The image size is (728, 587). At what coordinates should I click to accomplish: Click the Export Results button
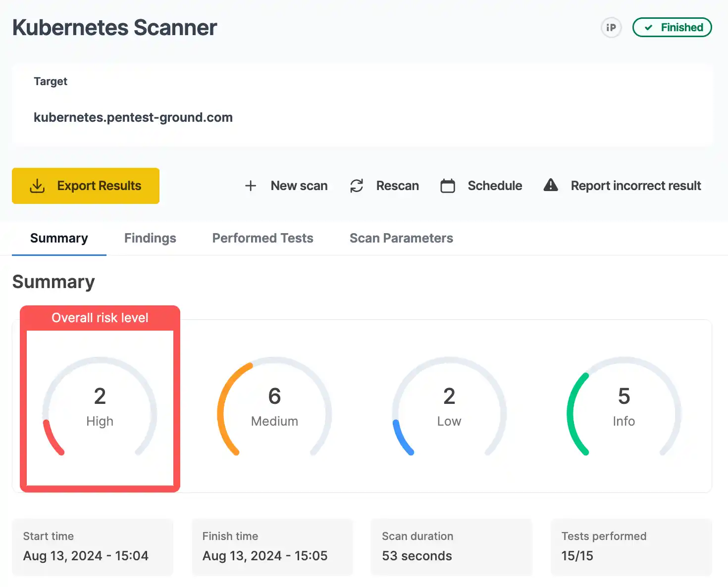(85, 186)
